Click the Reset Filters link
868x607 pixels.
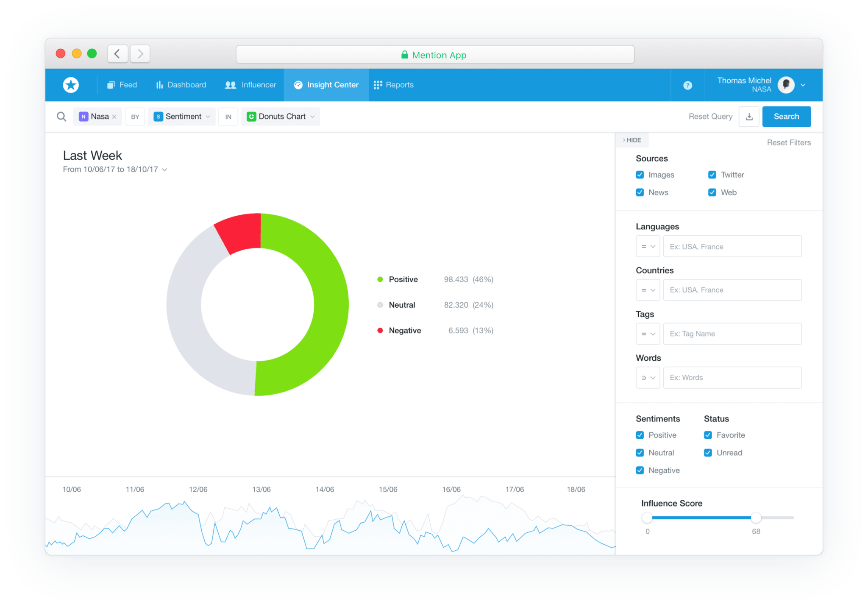coord(789,142)
